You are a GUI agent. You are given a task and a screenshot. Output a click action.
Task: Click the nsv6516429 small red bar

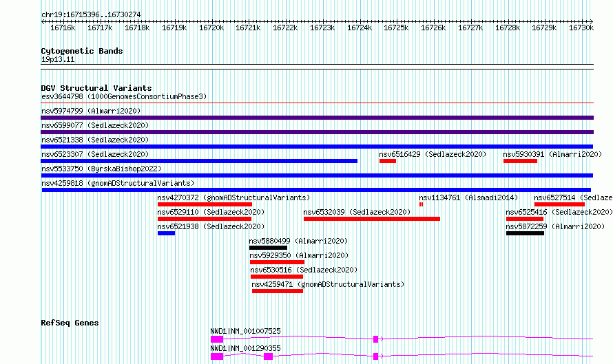point(387,161)
